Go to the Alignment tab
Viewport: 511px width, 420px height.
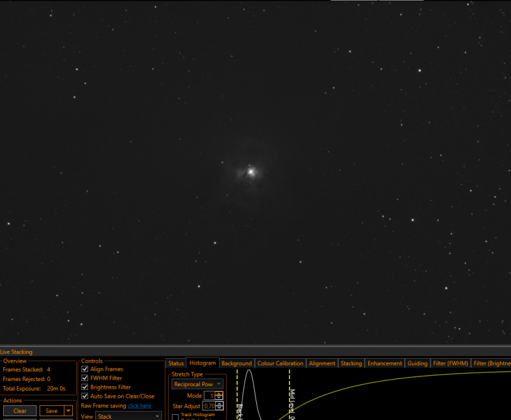tap(322, 363)
